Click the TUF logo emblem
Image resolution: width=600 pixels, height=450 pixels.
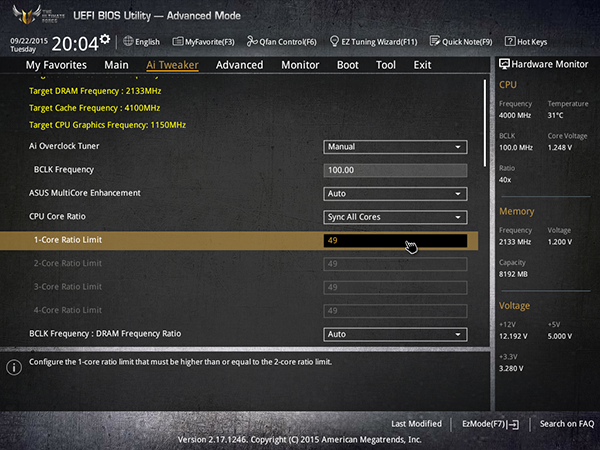tap(27, 14)
